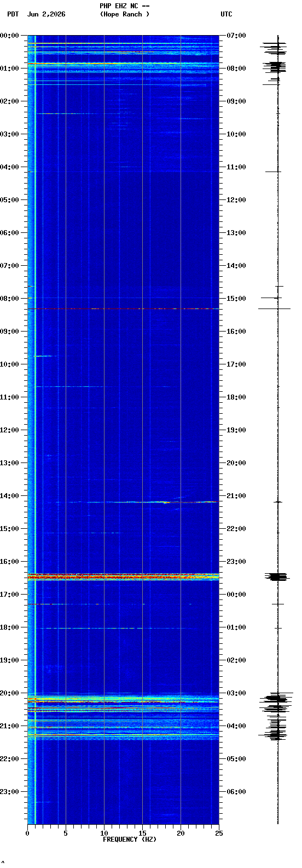
Task: Click the station title 'PHP EHZ NC --'
Action: point(124,6)
